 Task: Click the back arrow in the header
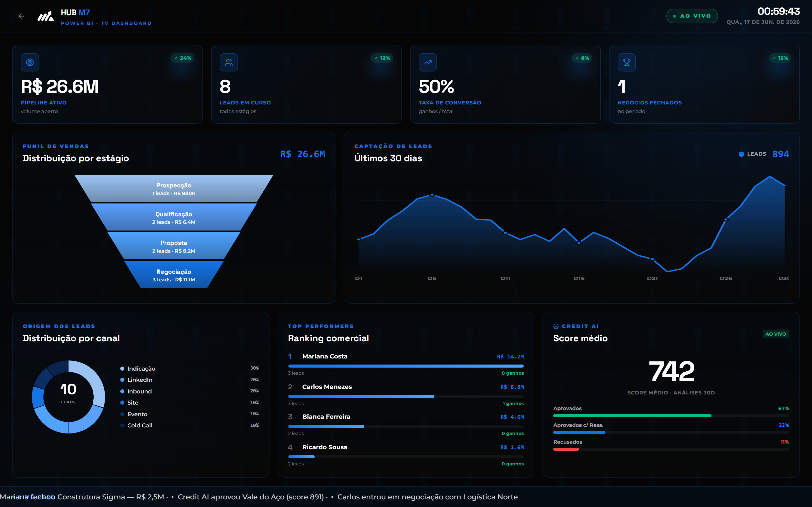[21, 16]
